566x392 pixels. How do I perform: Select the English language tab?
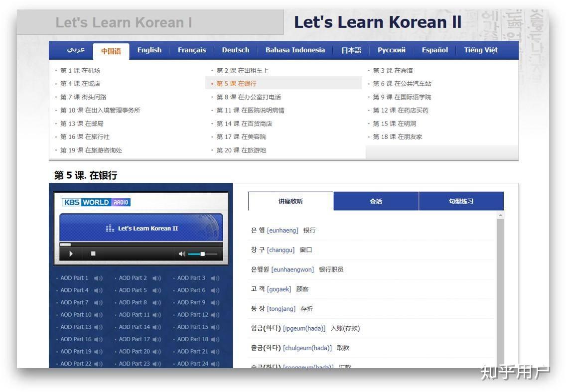click(x=149, y=50)
